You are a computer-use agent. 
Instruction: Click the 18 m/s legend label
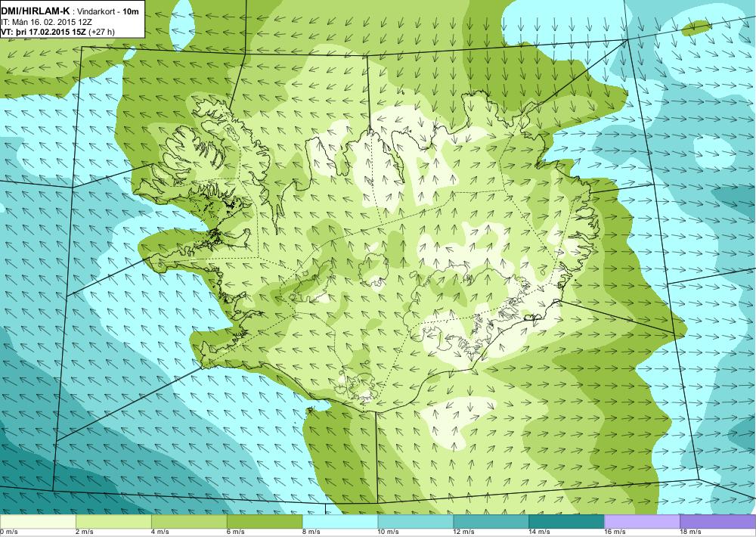coord(690,532)
